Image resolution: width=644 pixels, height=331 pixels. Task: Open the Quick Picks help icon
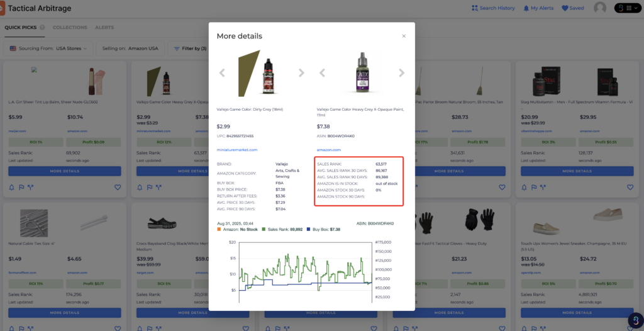point(42,28)
